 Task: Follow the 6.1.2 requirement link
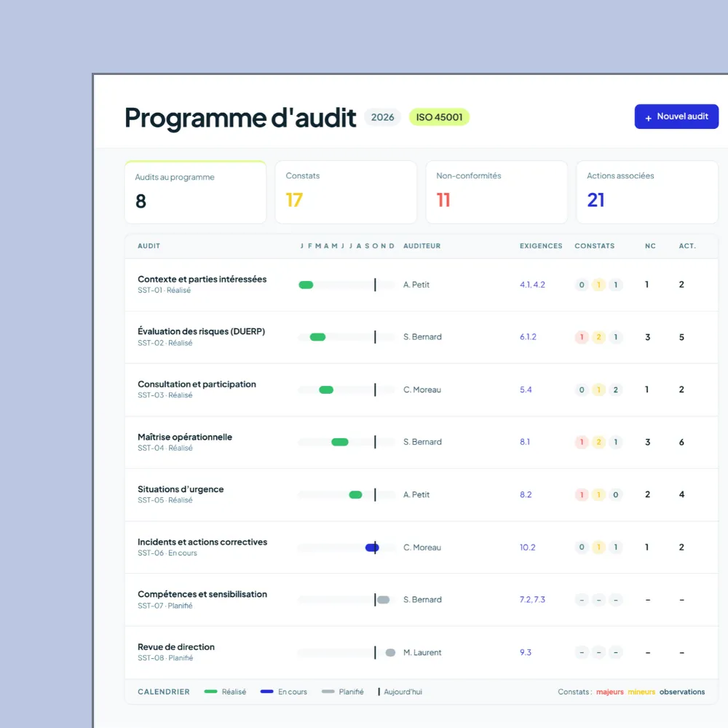point(528,337)
